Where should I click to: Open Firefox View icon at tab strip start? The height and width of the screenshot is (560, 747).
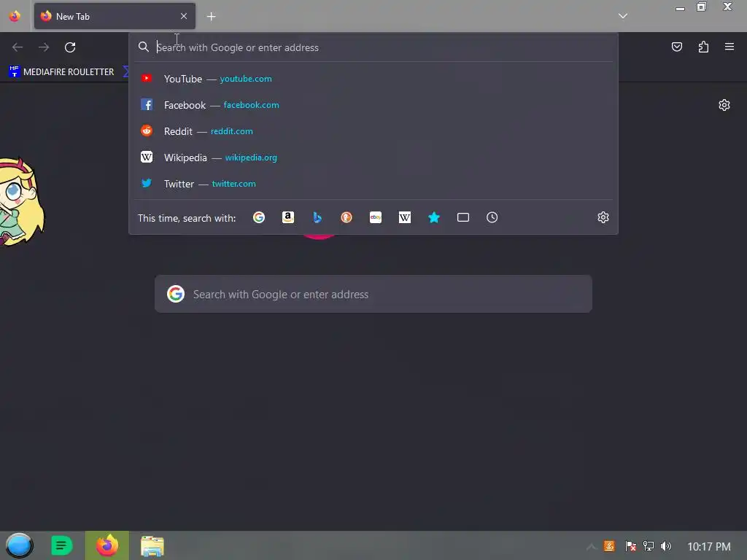[15, 16]
